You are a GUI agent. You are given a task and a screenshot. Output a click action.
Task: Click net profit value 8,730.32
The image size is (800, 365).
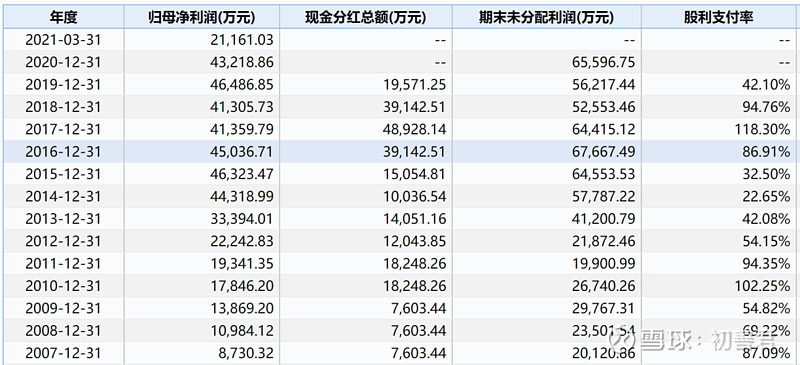[246, 354]
